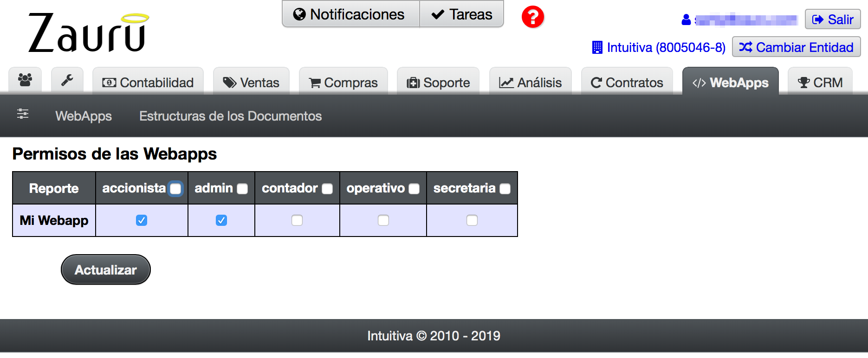Screen dimensions: 868x358
Task: Open the Ventas tab
Action: (251, 82)
